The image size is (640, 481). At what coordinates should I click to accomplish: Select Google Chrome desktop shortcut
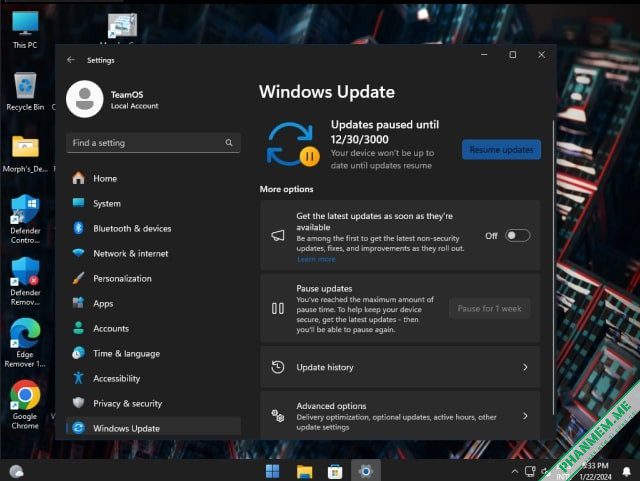pos(25,405)
